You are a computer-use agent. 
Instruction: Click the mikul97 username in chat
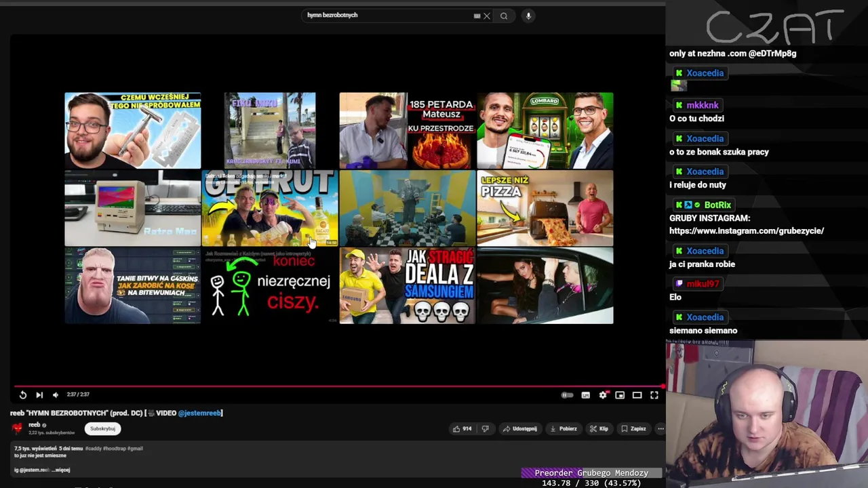tap(702, 284)
